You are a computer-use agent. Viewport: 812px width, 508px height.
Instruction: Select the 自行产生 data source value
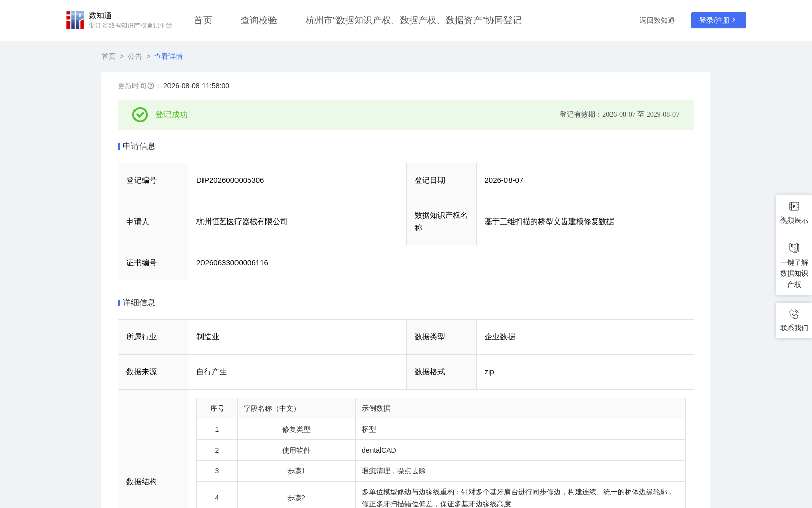pos(212,372)
